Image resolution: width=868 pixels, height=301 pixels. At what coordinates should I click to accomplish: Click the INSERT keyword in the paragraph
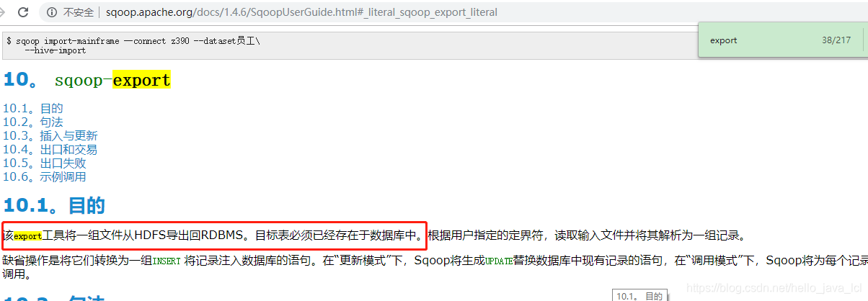[x=166, y=260]
